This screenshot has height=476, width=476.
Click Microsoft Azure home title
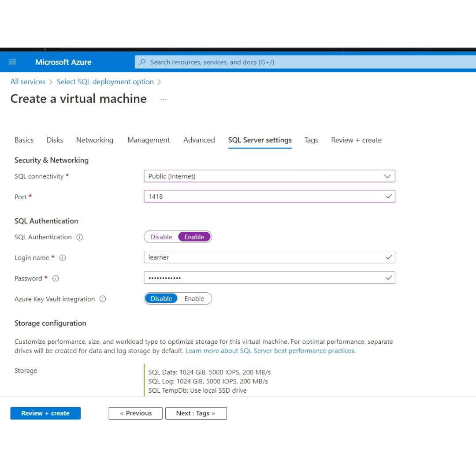(63, 62)
